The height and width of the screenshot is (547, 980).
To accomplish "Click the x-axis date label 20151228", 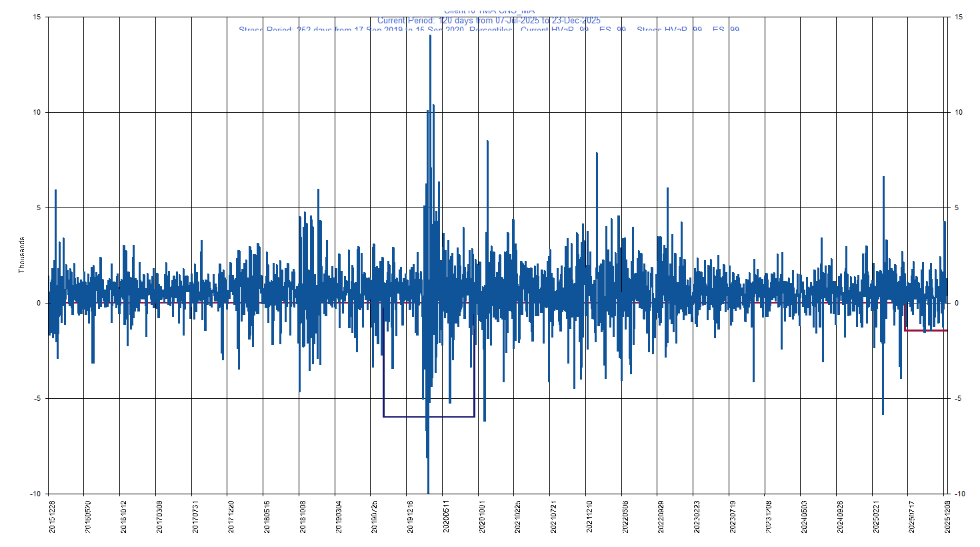I will [x=52, y=516].
